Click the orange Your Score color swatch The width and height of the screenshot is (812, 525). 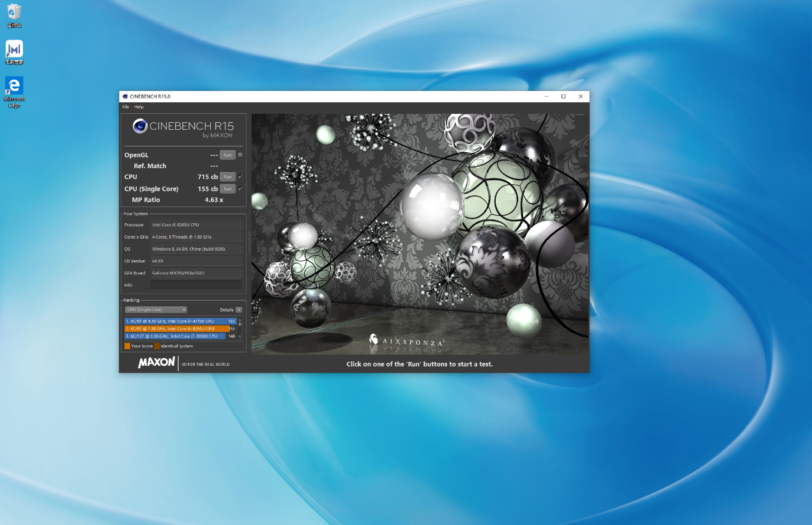click(x=127, y=346)
